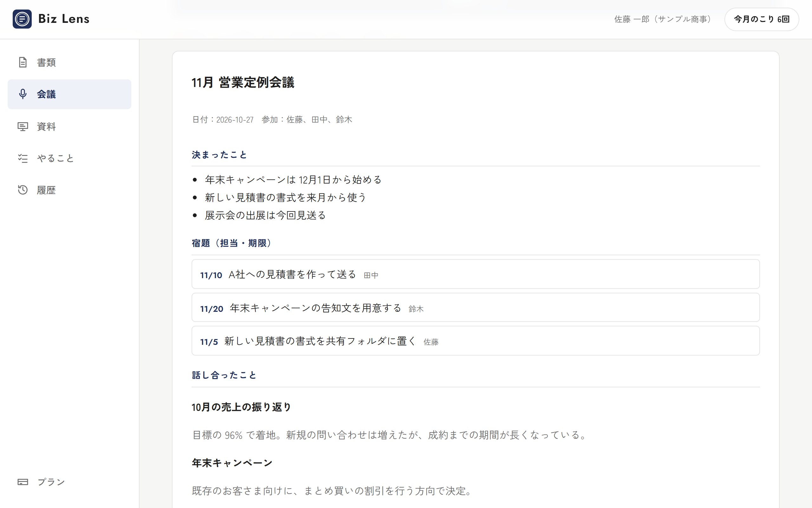Open the task 新しい見積書の書式を共有フォルダに置く
Viewport: 812px width, 508px height.
click(475, 341)
